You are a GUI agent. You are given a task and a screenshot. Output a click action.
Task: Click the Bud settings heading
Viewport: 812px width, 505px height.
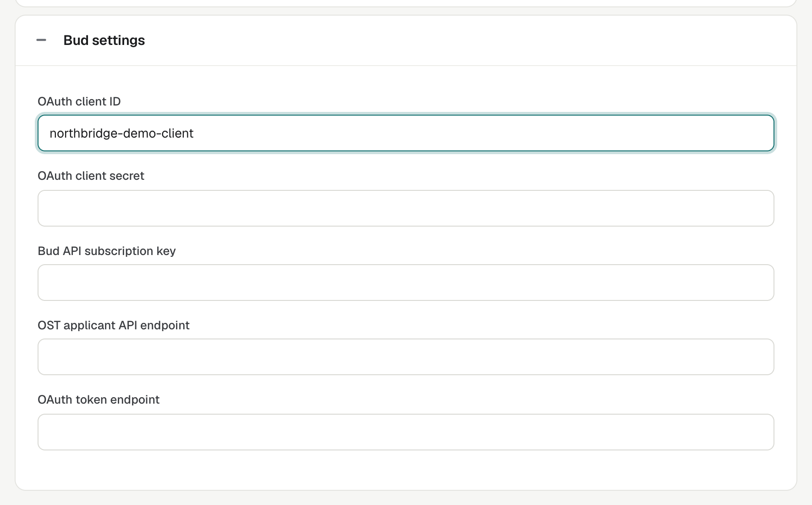pyautogui.click(x=104, y=40)
